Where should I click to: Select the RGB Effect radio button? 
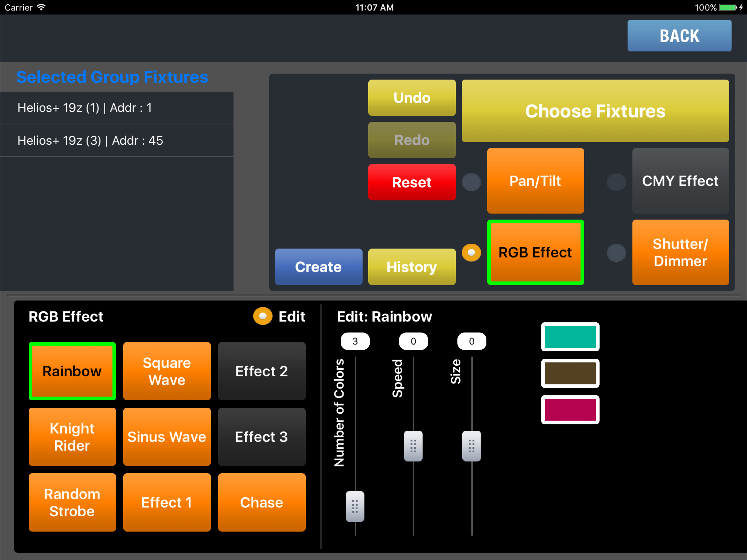pyautogui.click(x=471, y=253)
